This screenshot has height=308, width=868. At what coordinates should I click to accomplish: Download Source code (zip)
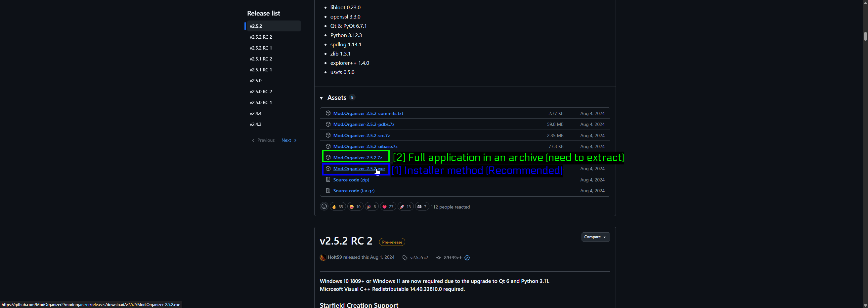tap(351, 180)
